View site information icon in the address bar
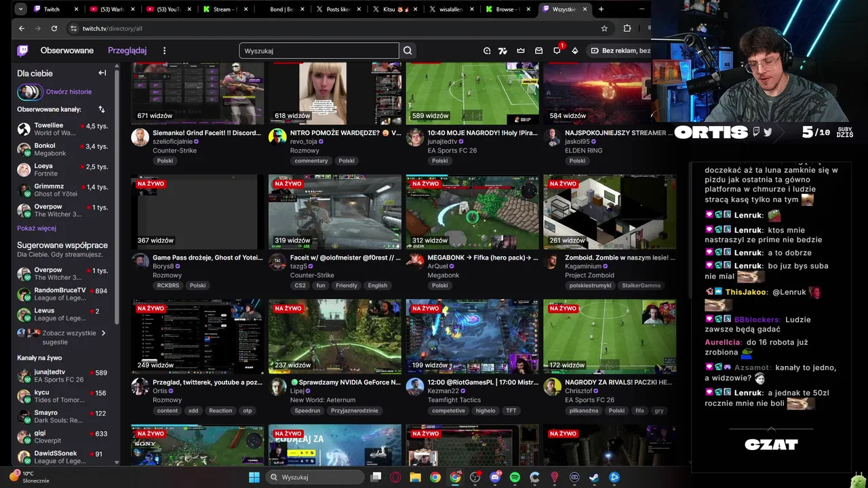The height and width of the screenshot is (488, 868). pos(73,28)
